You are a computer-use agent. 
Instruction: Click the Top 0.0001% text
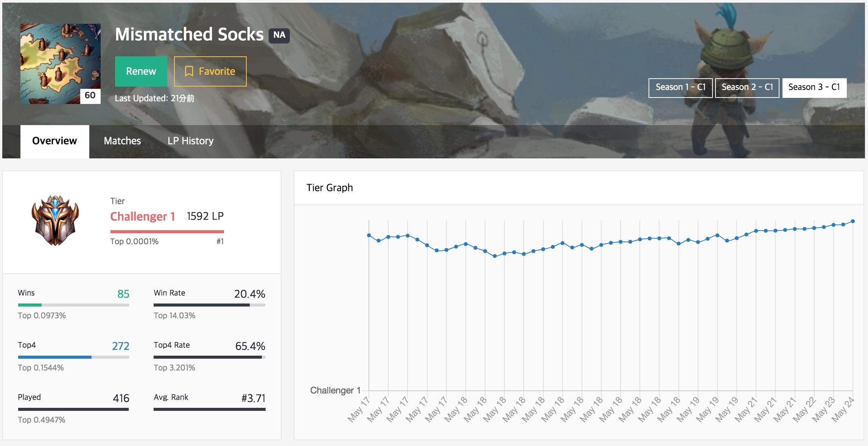[x=134, y=242]
